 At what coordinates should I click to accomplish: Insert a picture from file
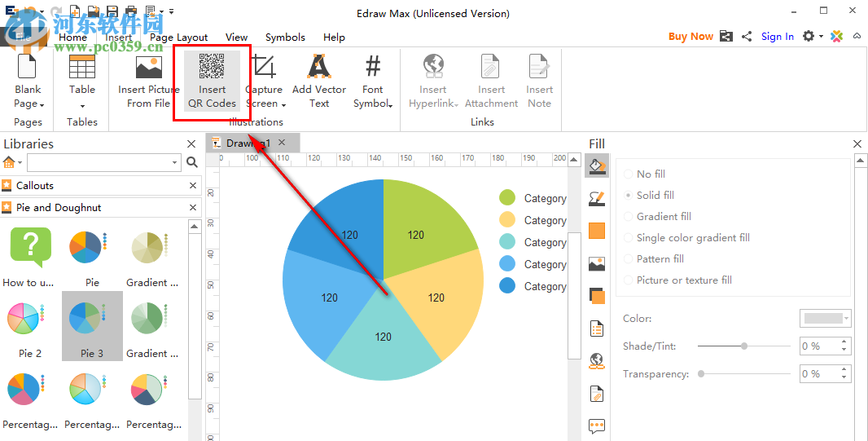coord(148,82)
